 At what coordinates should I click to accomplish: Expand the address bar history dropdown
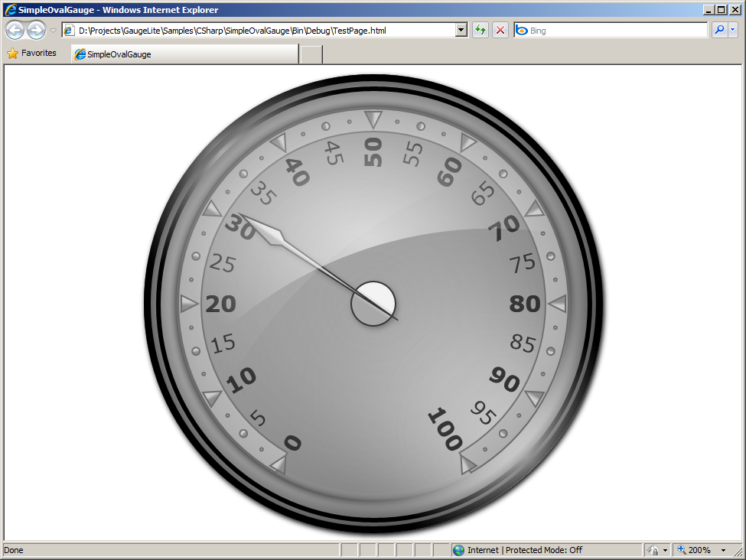[461, 30]
